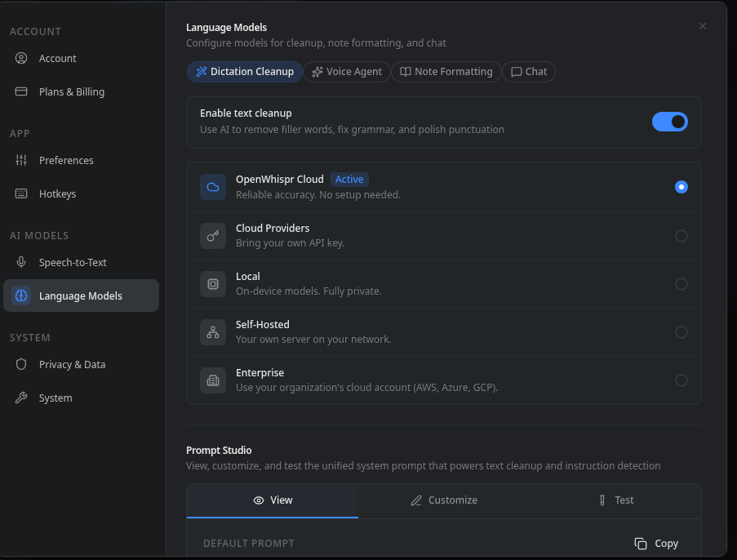Click the System wrench icon
Screen dimensions: 737x560
(x=21, y=398)
